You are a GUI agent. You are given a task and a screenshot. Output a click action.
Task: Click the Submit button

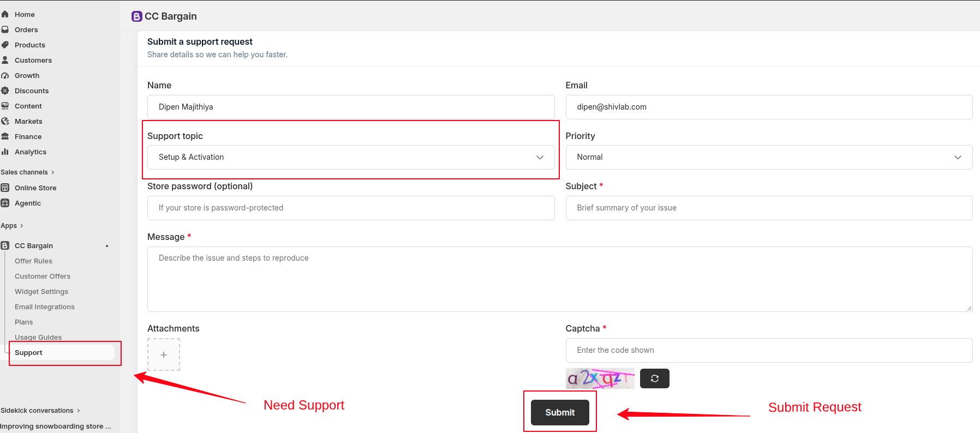(x=560, y=412)
